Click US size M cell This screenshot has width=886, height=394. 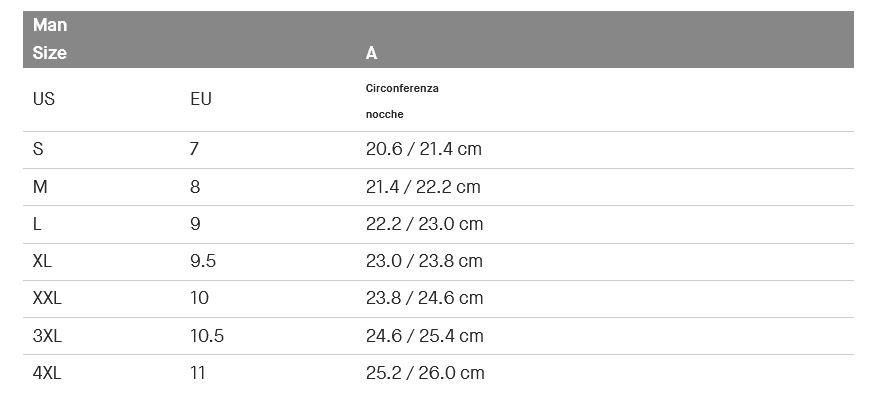(40, 187)
